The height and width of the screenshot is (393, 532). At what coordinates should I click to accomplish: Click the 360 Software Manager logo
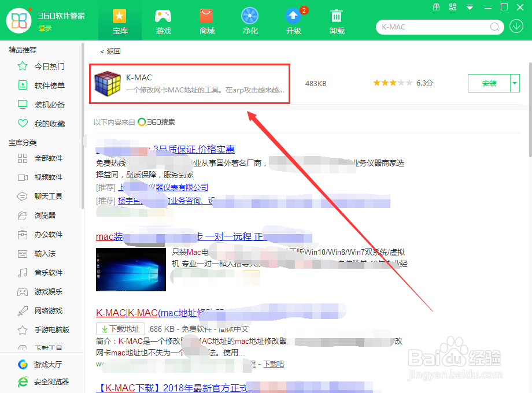[x=19, y=21]
